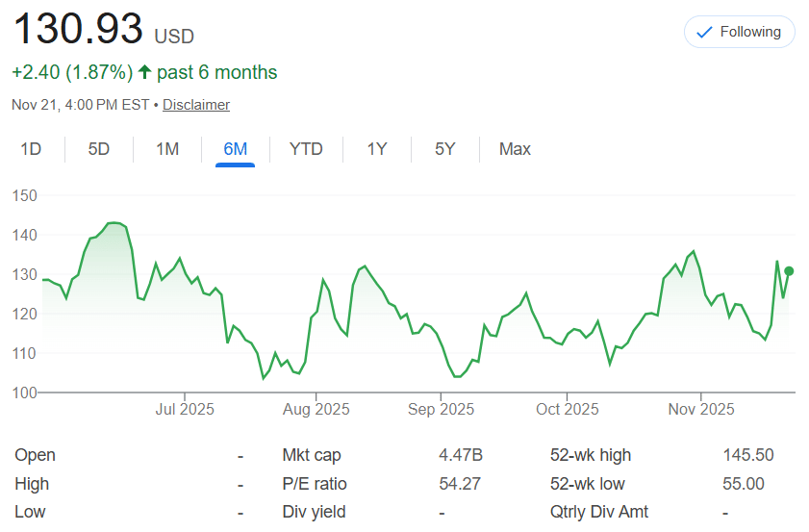
Task: Open the Disclaimer link
Action: tap(196, 105)
